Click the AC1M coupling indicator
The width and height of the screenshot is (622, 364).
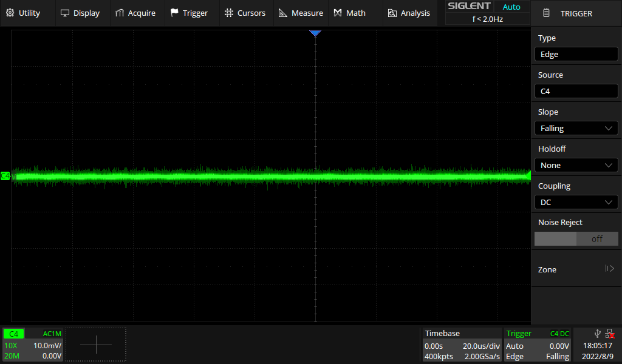(x=52, y=334)
